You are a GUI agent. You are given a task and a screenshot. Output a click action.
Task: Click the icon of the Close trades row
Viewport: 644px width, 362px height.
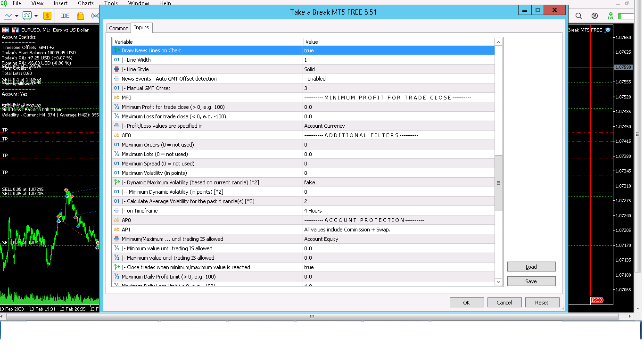[116, 267]
